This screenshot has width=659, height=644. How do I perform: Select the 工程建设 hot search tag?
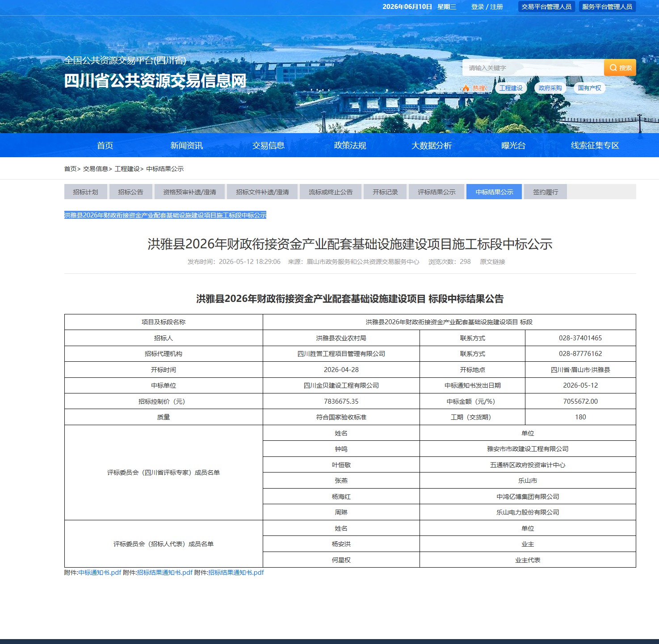[511, 88]
